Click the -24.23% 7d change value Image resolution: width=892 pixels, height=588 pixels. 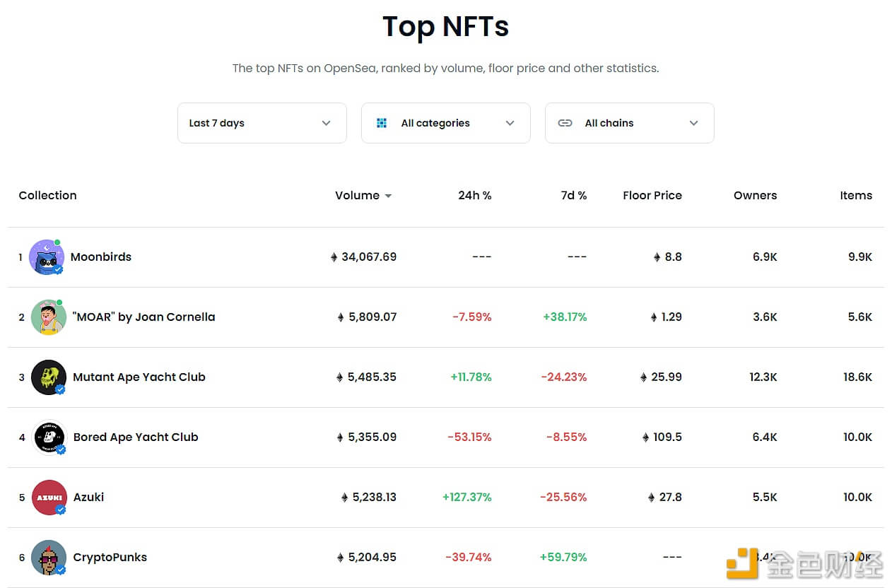[564, 377]
